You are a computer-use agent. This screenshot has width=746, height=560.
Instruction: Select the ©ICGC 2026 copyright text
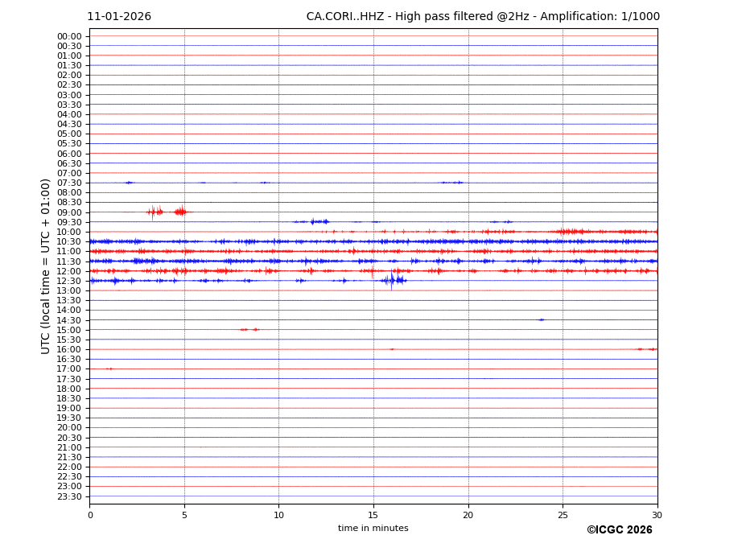(x=619, y=530)
